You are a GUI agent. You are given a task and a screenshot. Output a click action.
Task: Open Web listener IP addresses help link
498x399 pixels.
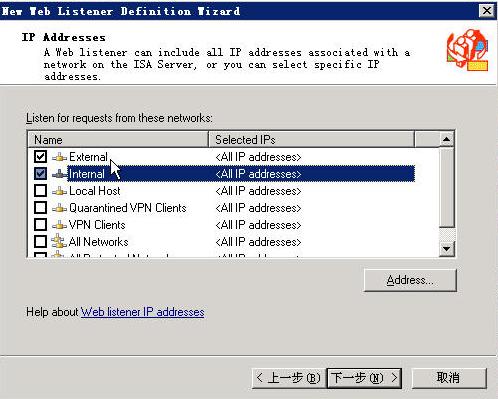(143, 312)
